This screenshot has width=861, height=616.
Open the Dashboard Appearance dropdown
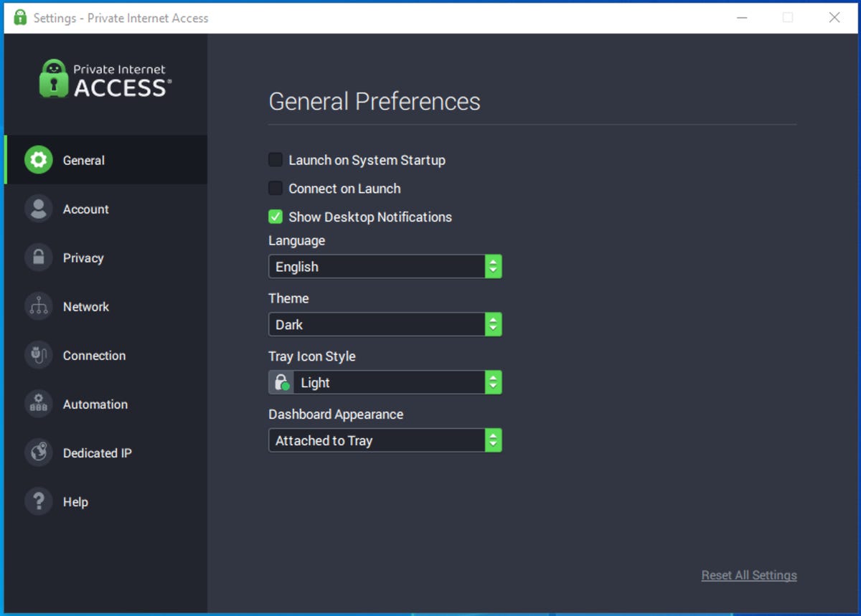pyautogui.click(x=385, y=440)
